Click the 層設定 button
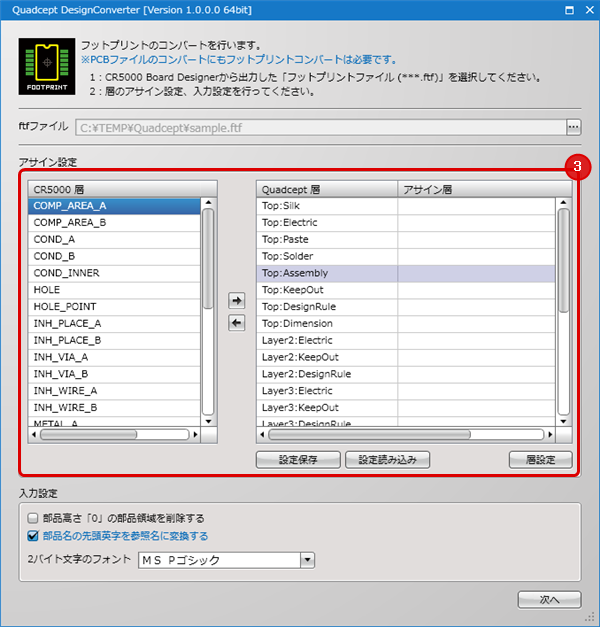The height and width of the screenshot is (627, 600). 540,460
